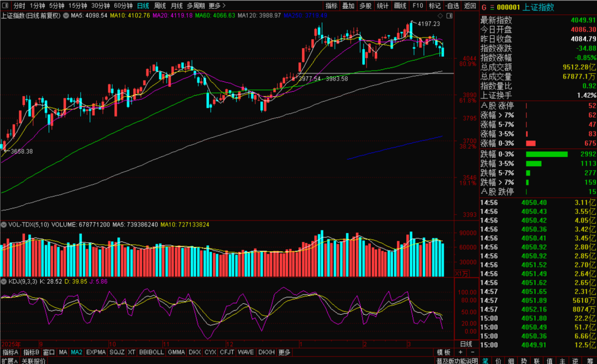
Task: Open the 普及版功能说明 link
Action: coord(457,361)
